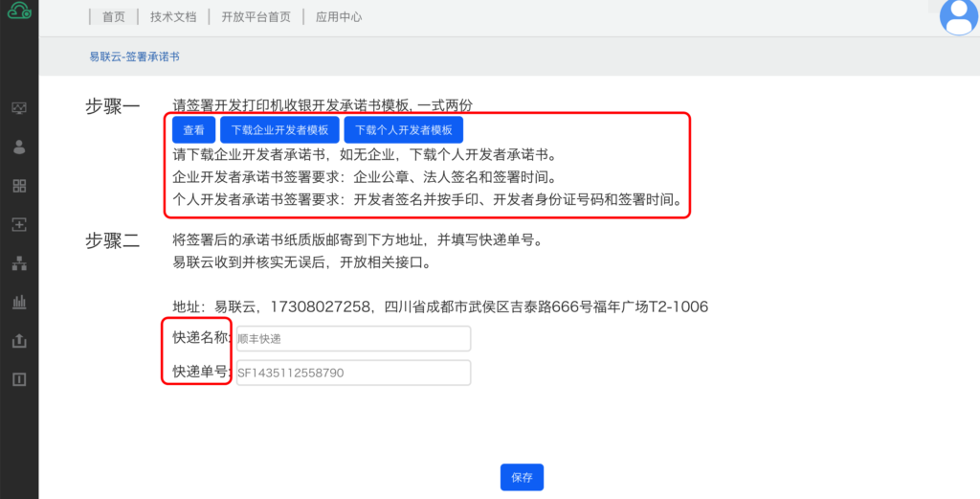The width and height of the screenshot is (980, 499).
Task: Click text 请下载企业开发者承诺书 line
Action: [365, 154]
